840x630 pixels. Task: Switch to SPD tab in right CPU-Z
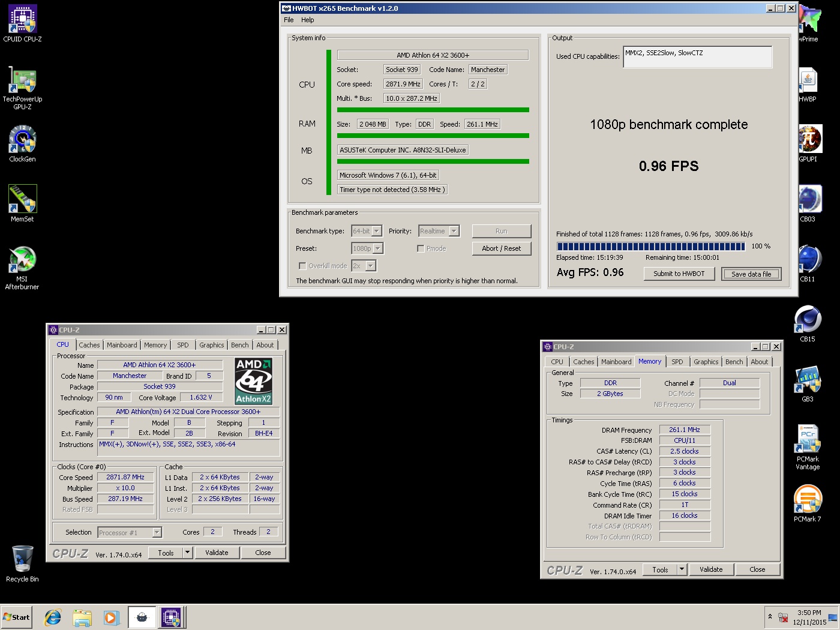(x=677, y=362)
